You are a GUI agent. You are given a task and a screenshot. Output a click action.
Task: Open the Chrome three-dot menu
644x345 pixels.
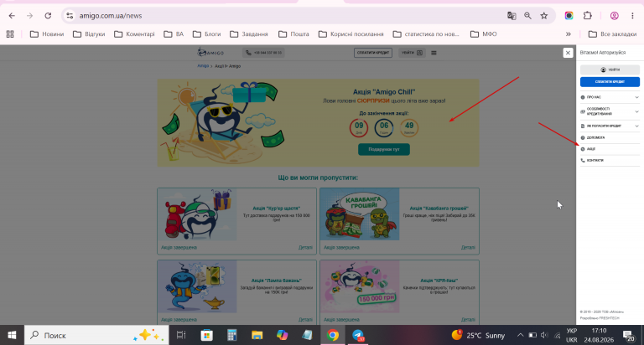(632, 16)
